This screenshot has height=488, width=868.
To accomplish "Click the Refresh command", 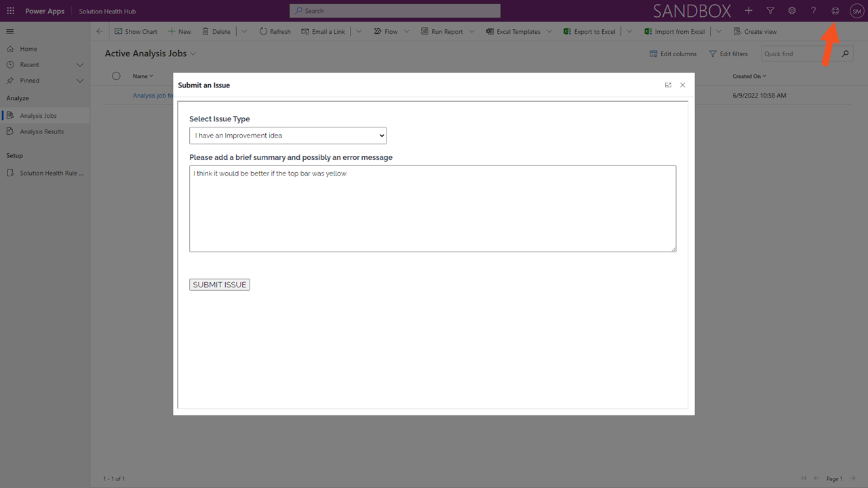I will click(275, 31).
